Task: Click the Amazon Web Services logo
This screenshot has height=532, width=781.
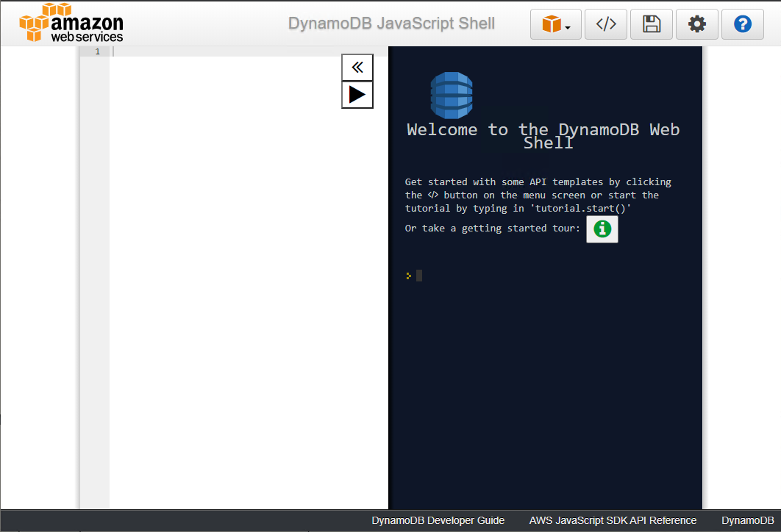Action: (x=71, y=23)
